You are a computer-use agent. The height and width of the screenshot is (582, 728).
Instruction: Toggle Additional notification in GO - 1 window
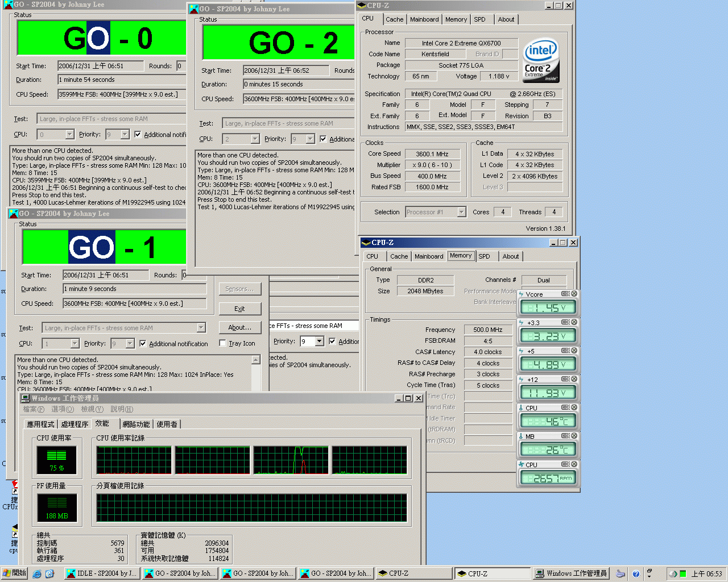pos(143,344)
